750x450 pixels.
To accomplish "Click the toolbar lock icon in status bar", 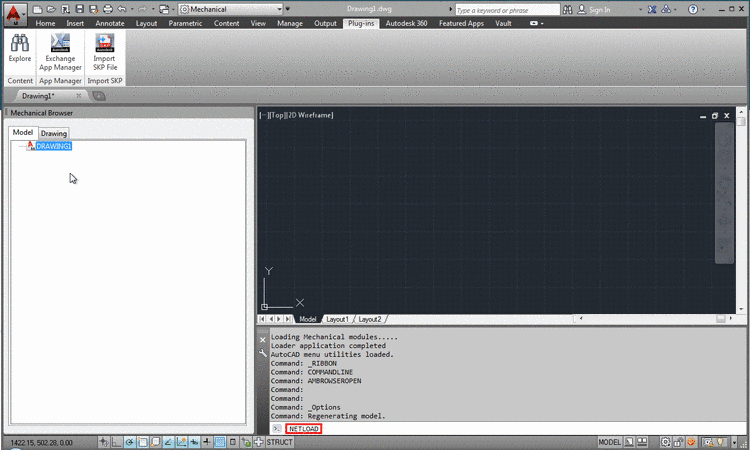I will (x=678, y=442).
